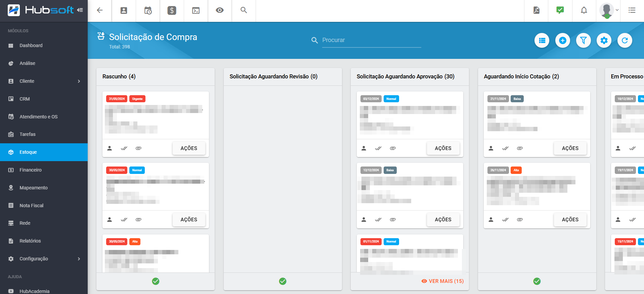Open Atendimento e OS module
This screenshot has width=644, height=294.
(44, 117)
